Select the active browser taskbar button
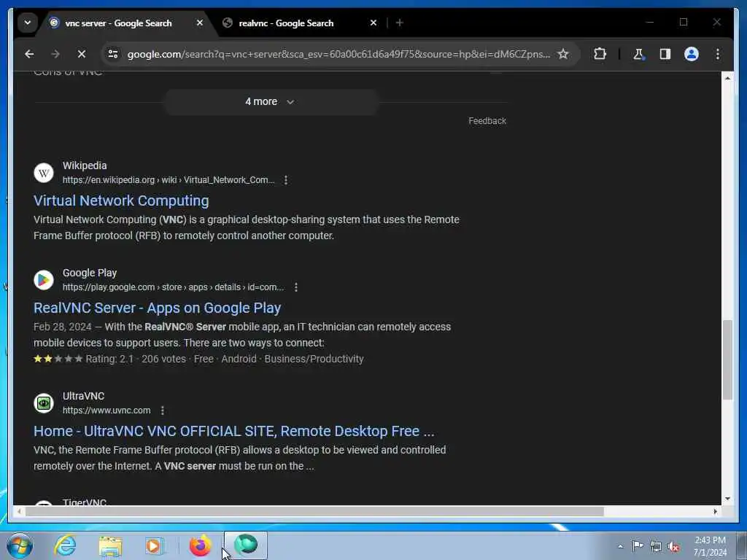 246,545
